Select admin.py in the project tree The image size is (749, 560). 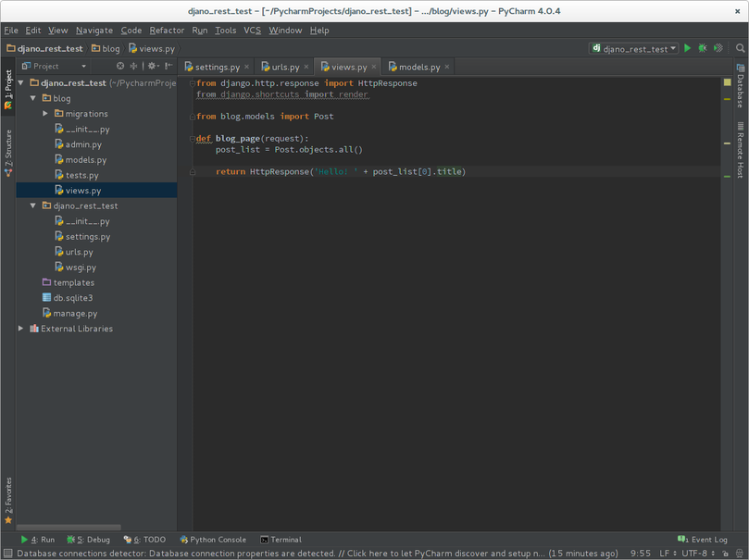83,144
